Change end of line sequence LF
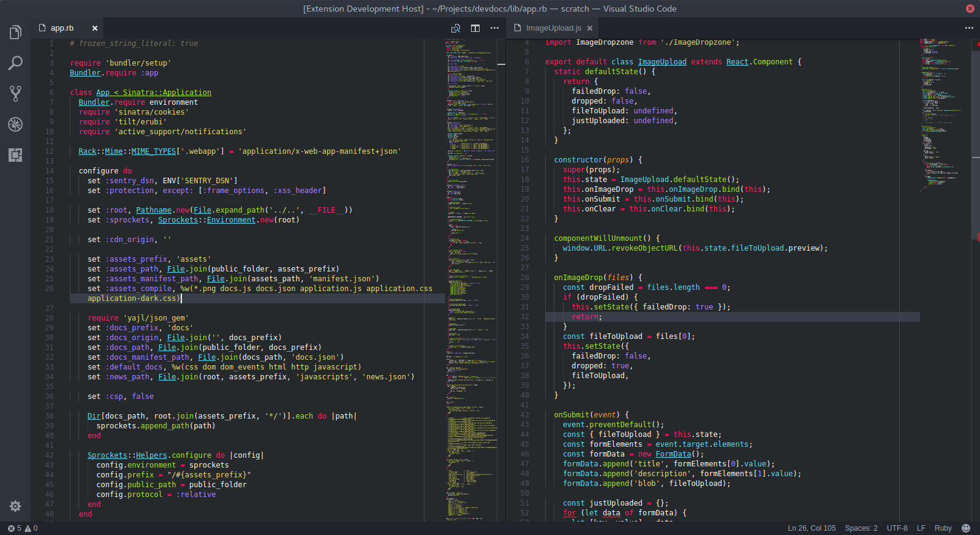Image resolution: width=980 pixels, height=535 pixels. pos(921,528)
